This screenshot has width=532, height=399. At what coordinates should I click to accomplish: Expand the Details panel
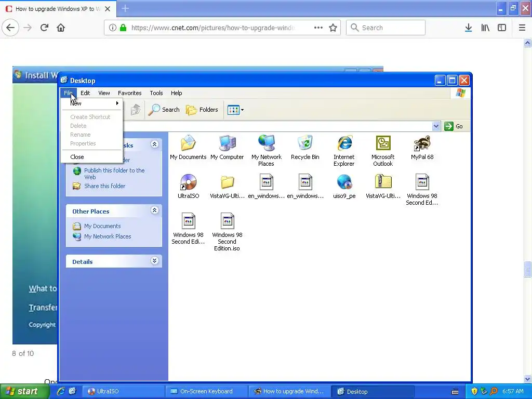coord(154,261)
